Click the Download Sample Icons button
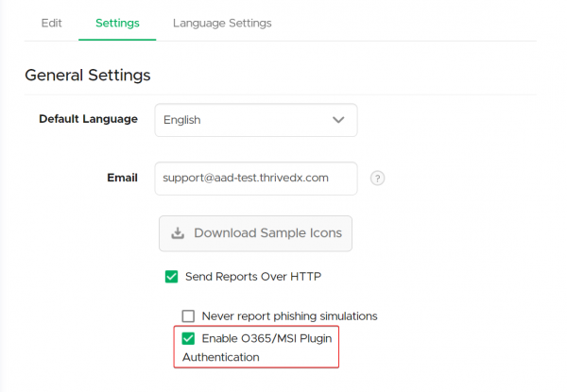The height and width of the screenshot is (392, 567). tap(255, 233)
